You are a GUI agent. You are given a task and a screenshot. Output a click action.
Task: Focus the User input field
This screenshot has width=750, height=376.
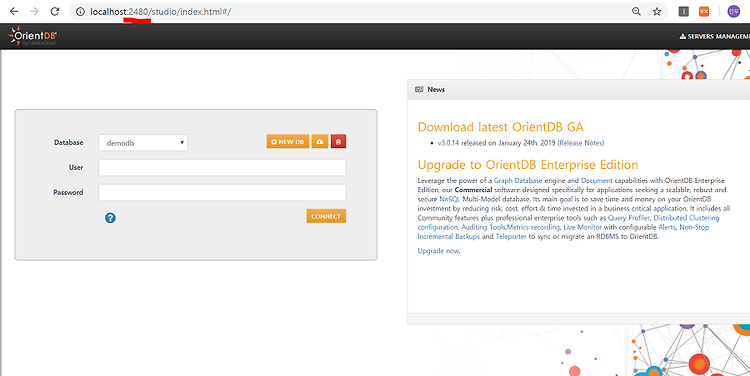pos(222,167)
